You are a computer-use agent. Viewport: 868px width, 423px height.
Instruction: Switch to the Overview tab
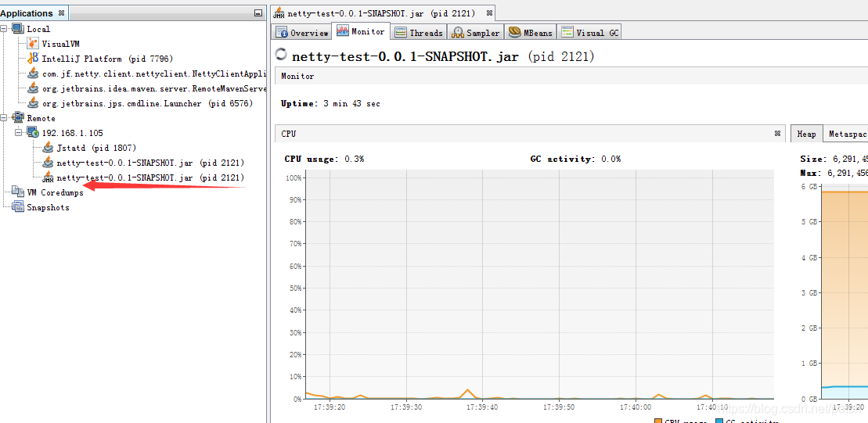tap(302, 33)
